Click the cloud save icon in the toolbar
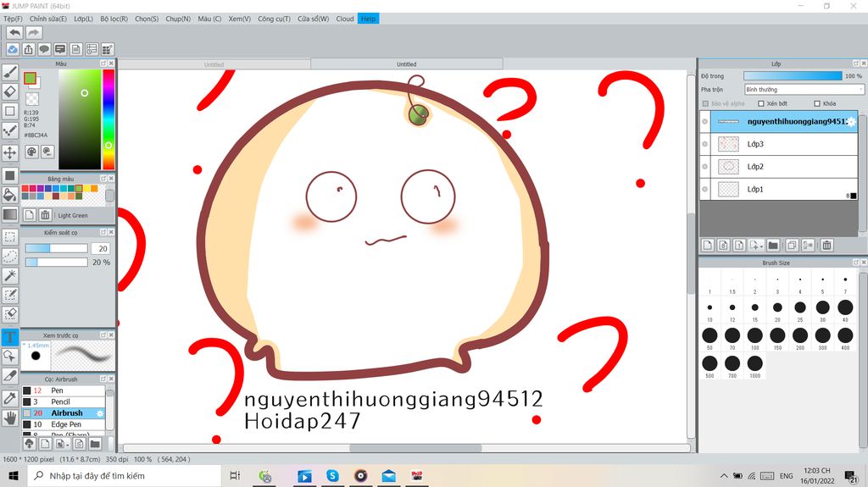 [x=12, y=49]
